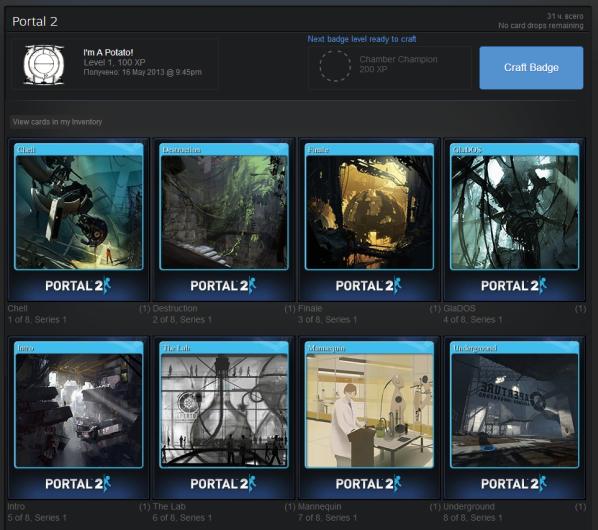Click '1 of 8, Series 1' text
This screenshot has height=530, width=598.
(37, 320)
